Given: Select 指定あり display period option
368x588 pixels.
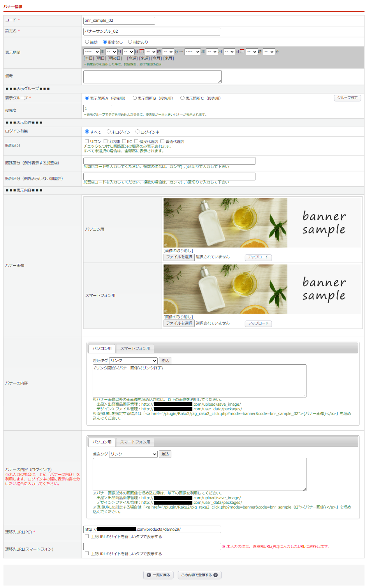Looking at the screenshot, I should [130, 42].
